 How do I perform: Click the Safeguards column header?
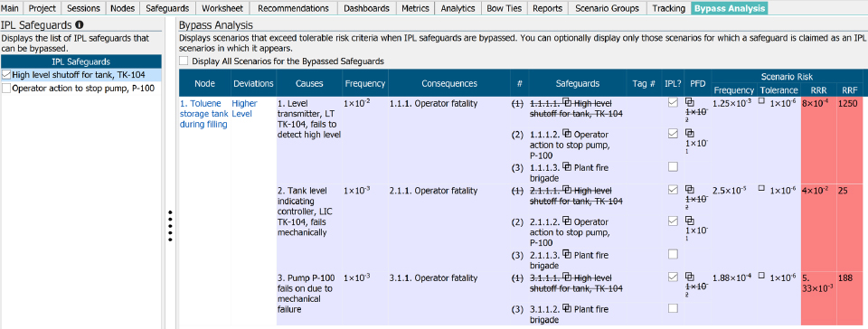pos(578,83)
